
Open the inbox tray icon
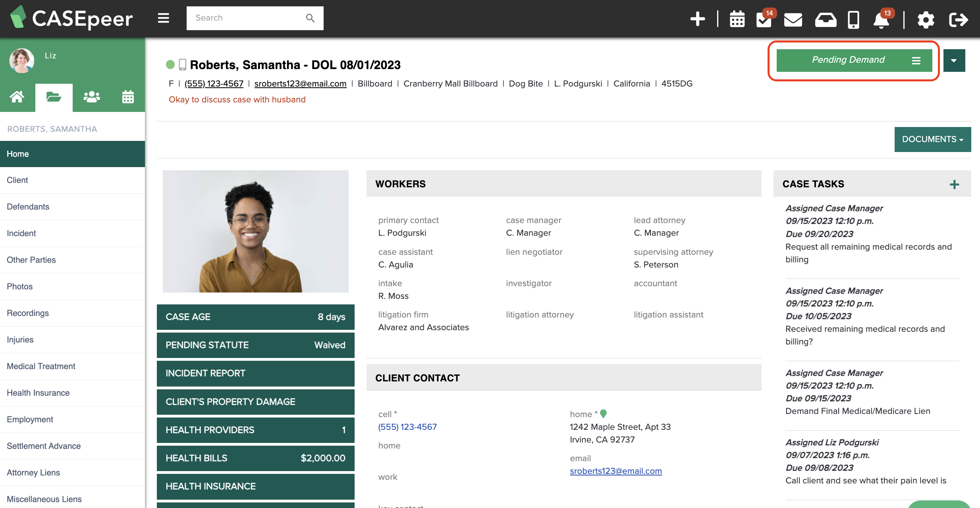[826, 19]
